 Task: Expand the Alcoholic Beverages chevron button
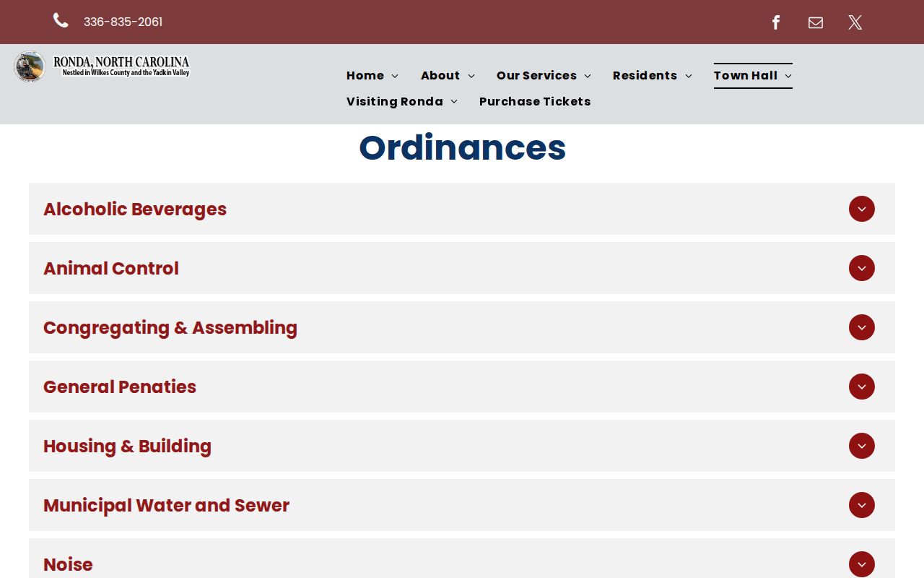click(x=862, y=209)
